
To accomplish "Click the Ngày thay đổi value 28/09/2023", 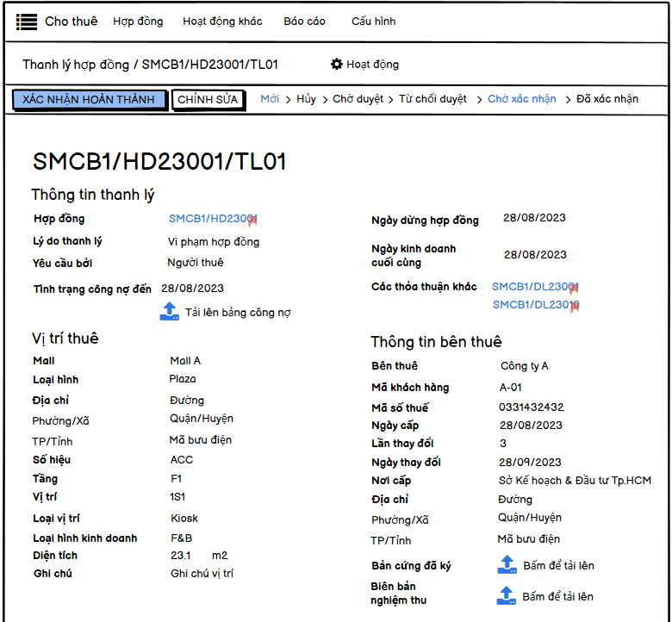I will tap(530, 462).
